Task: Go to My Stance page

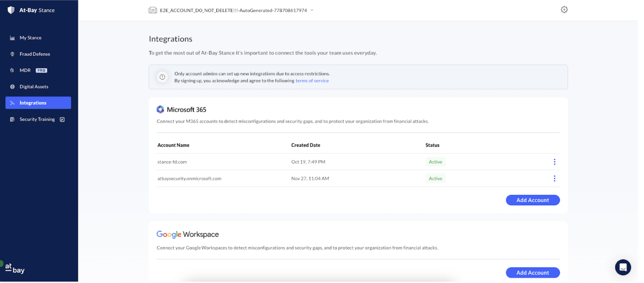Action: (x=30, y=38)
